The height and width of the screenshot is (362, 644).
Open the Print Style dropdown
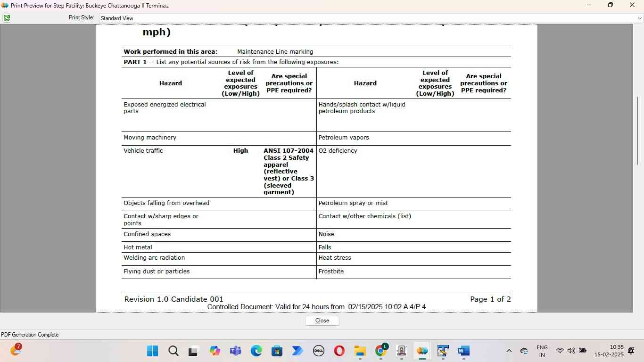pos(639,18)
